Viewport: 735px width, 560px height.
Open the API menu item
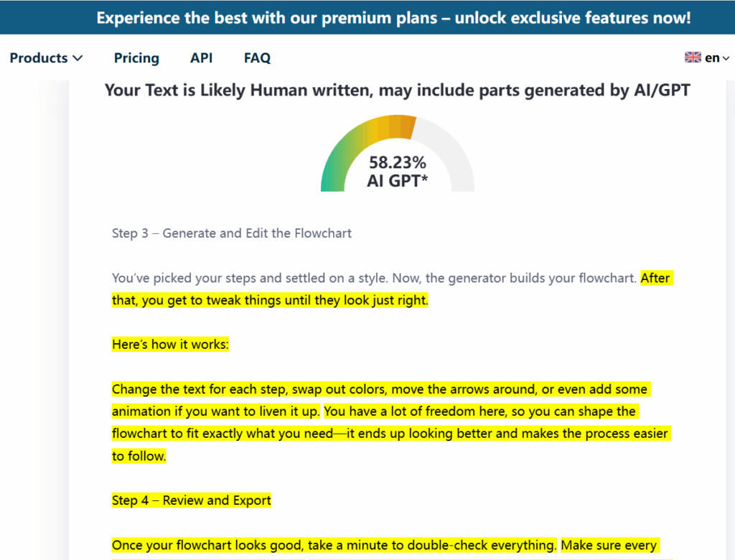point(202,57)
